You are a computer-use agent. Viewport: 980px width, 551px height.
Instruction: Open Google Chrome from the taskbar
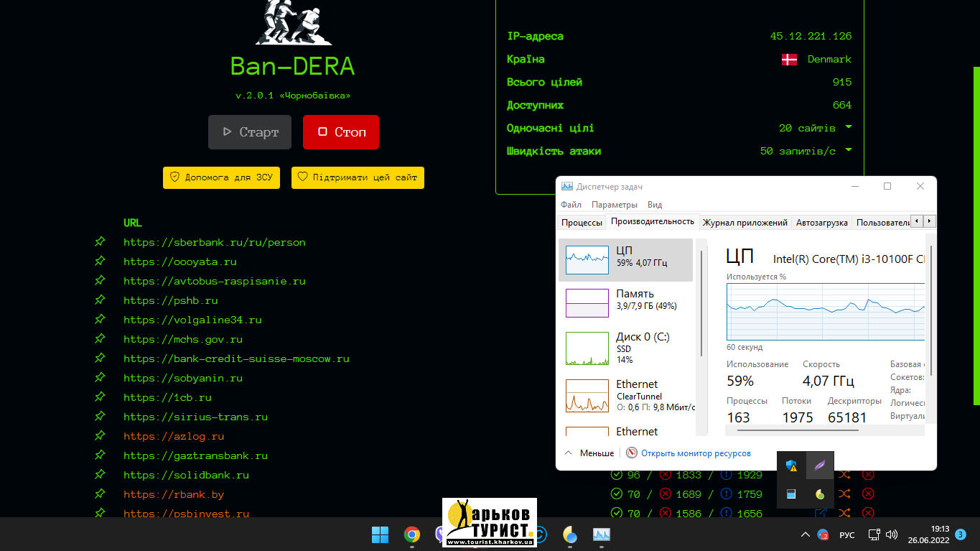411,534
